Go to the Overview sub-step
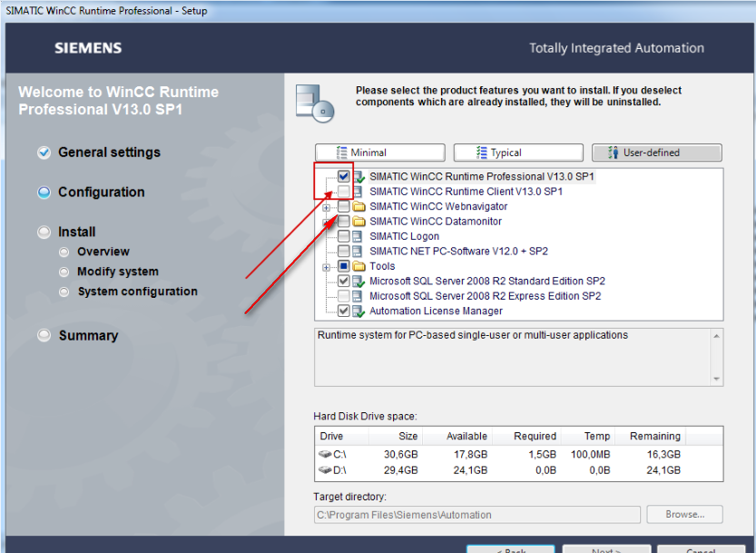The width and height of the screenshot is (756, 553). tap(103, 252)
